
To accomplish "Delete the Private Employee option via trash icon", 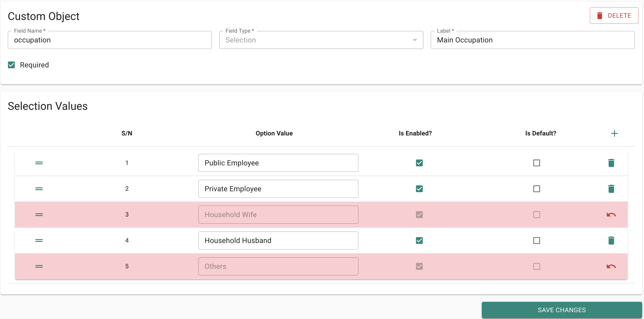I will pyautogui.click(x=611, y=189).
